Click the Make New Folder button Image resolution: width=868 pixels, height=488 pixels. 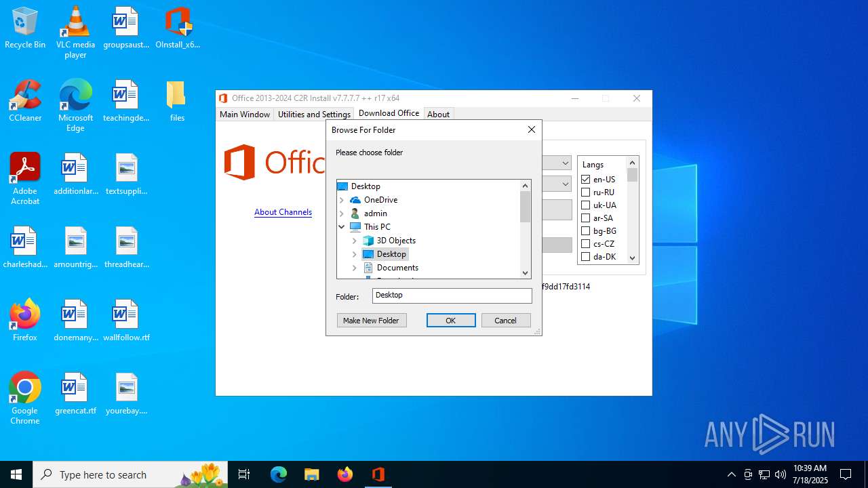(372, 321)
